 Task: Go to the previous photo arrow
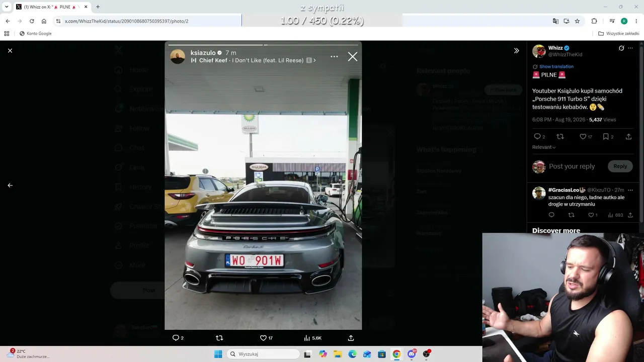(x=10, y=186)
